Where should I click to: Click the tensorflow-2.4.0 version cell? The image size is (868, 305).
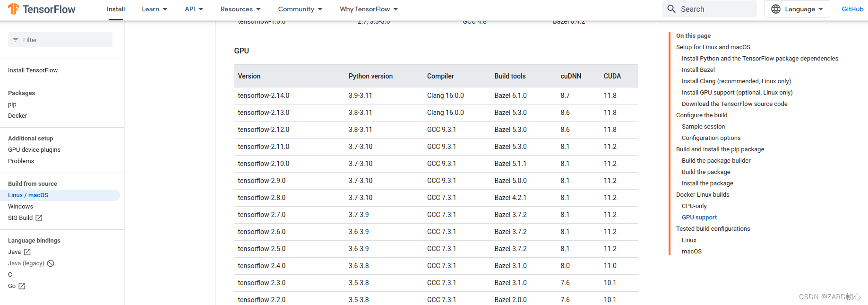tap(262, 266)
